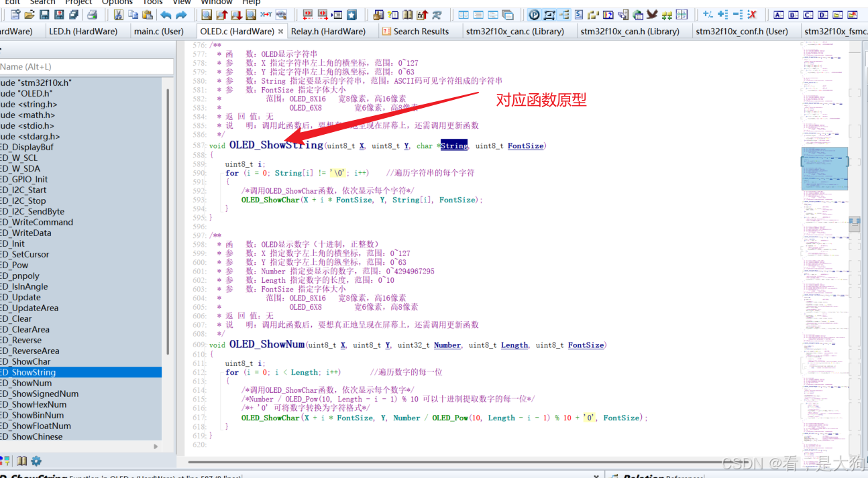Click the Search Forward red down-arrow icon
Viewport: 868px width, 478px height.
[237, 15]
